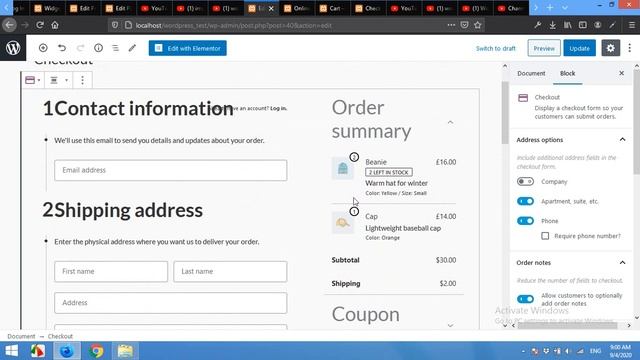This screenshot has width=640, height=360.
Task: Toggle the Phone field switch
Action: pos(525,221)
